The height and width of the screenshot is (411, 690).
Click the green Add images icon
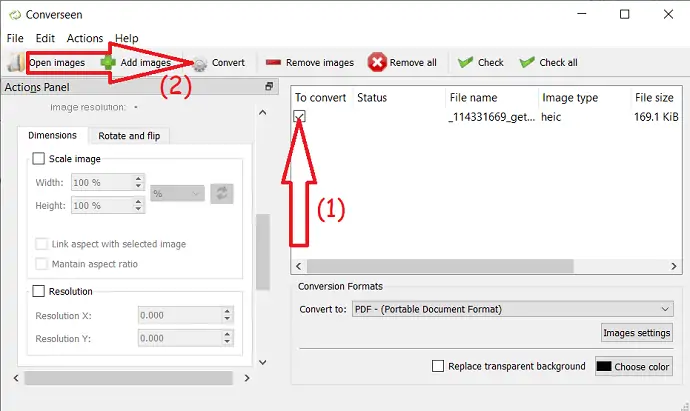tap(108, 63)
